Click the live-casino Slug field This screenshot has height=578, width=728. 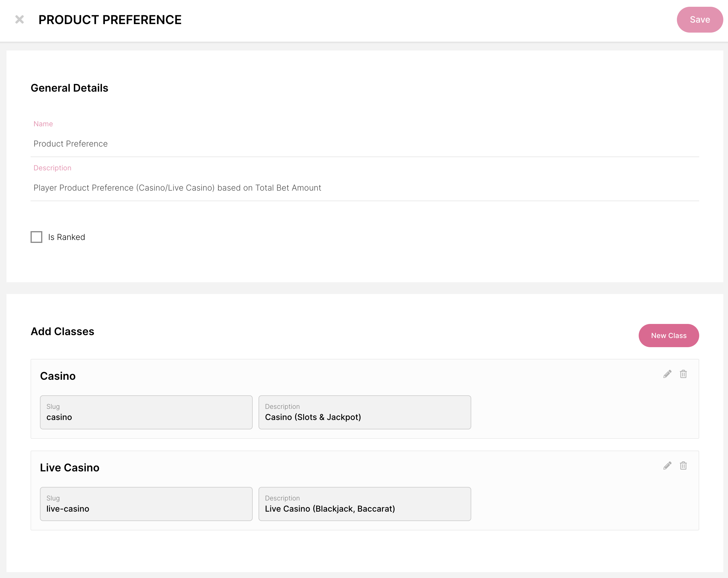coord(146,504)
